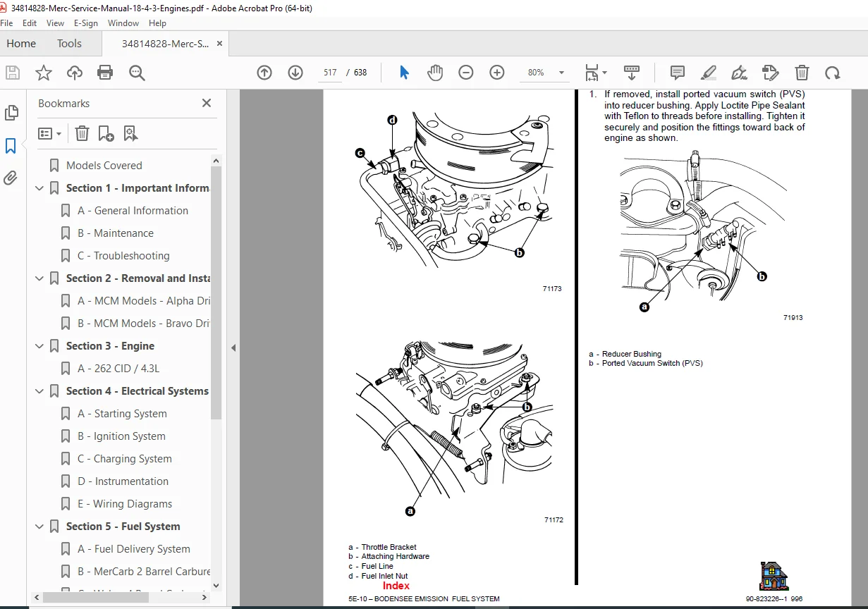
Task: Click the bookmarks panel up scroll arrow
Action: [x=216, y=160]
